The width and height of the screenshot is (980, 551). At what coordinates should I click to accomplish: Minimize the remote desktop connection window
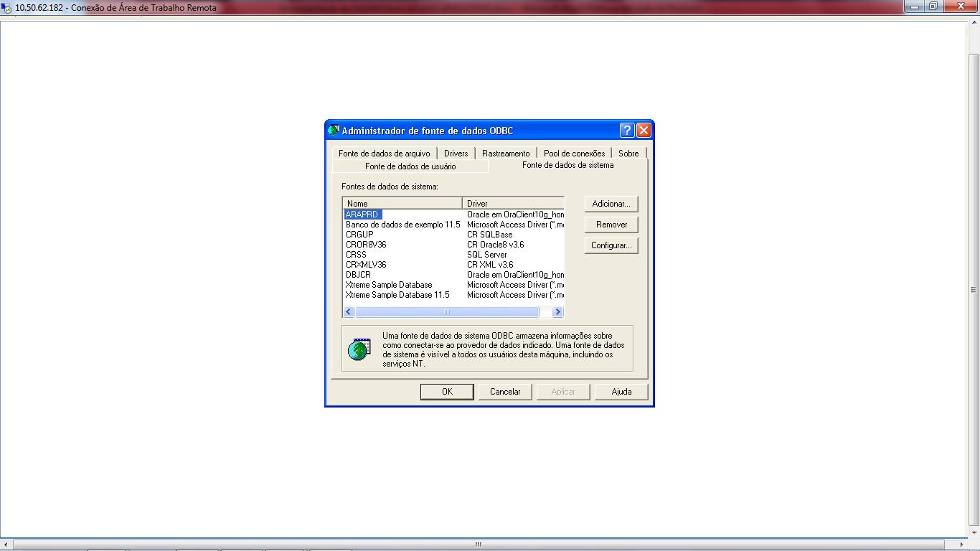915,6
